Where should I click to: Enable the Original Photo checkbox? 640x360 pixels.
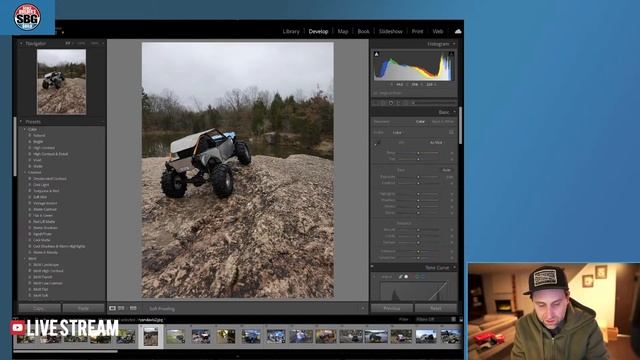tap(375, 93)
